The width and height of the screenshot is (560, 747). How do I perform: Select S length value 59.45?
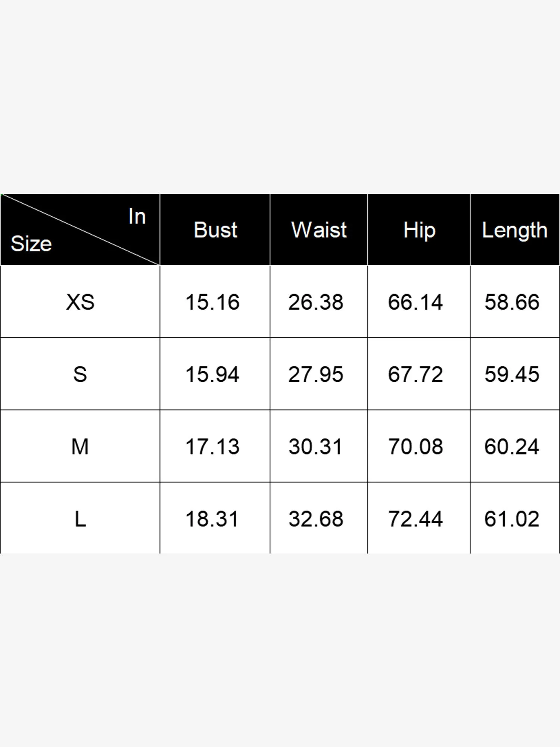[x=512, y=374]
